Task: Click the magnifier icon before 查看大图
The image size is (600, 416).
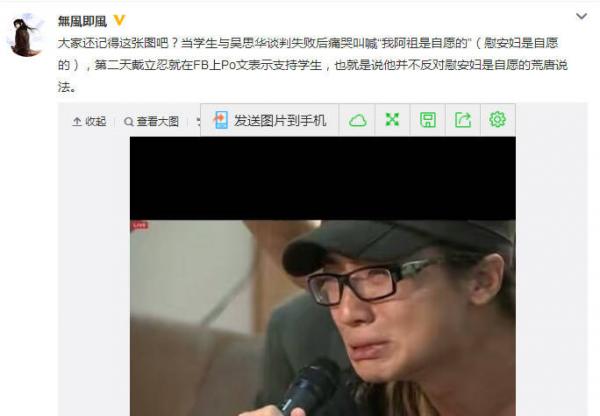Action: click(x=129, y=122)
